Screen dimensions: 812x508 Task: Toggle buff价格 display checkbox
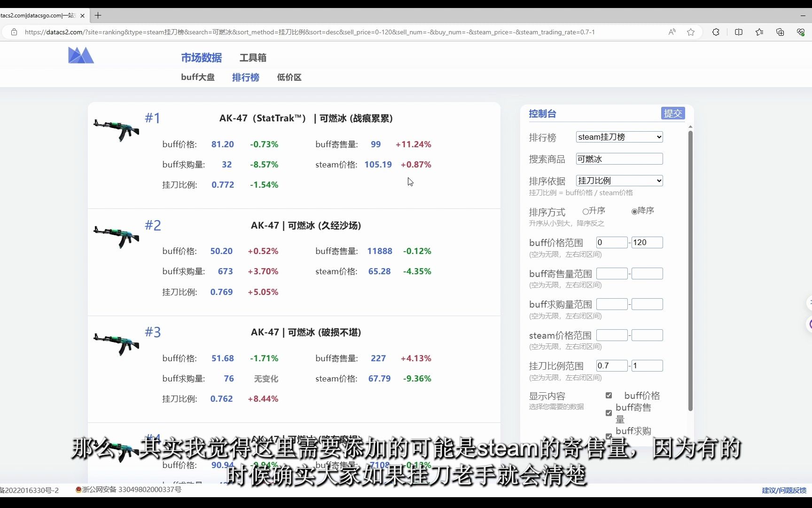tap(609, 395)
